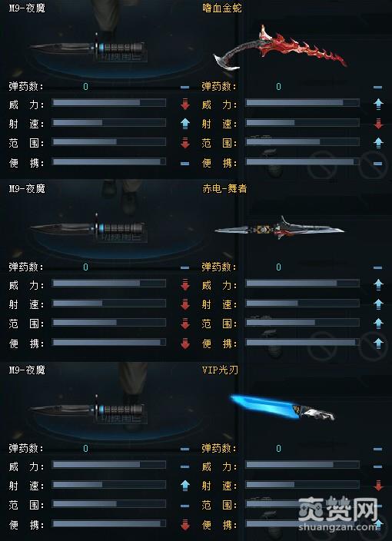Viewport: 392px width, 541px height.
Task: Click the 赤电-舞者 便携 stat bar
Action: 302,342
